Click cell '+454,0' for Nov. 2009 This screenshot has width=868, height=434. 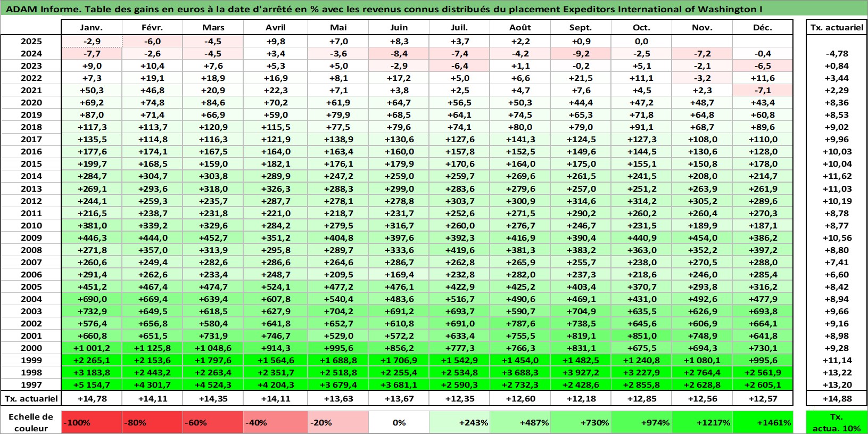click(702, 238)
